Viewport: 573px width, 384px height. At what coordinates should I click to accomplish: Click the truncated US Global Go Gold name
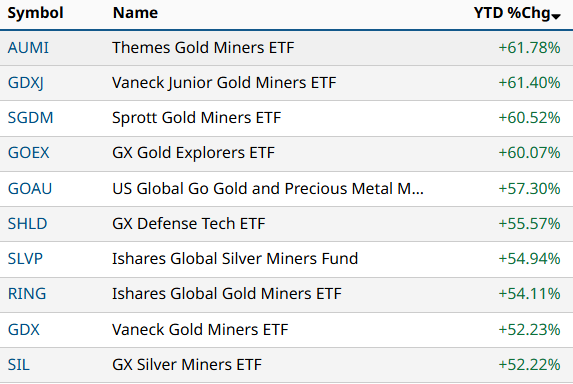(268, 189)
